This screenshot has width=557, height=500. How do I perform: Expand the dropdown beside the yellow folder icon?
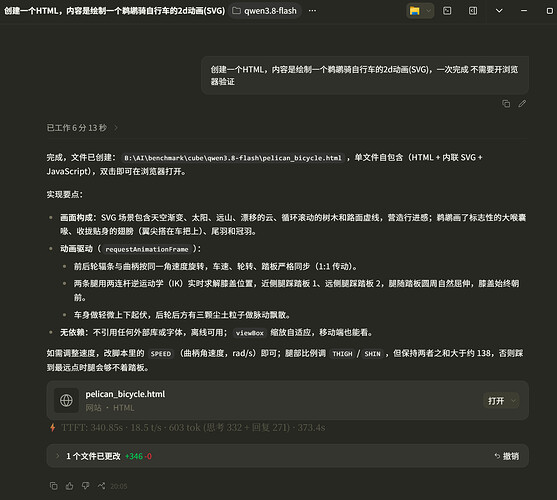(428, 11)
